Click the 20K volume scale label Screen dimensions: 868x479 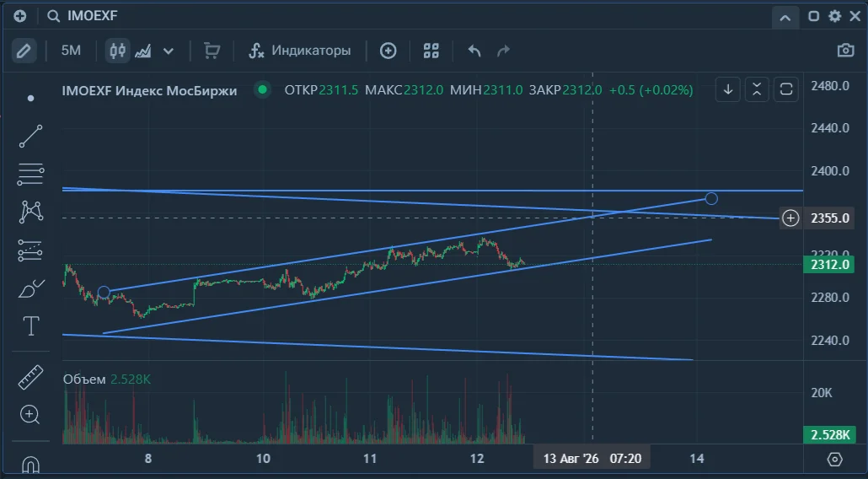pos(822,393)
